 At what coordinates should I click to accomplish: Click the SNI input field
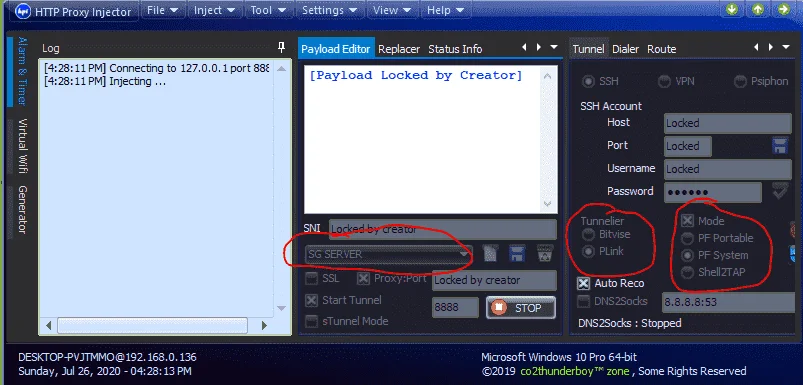(x=442, y=229)
